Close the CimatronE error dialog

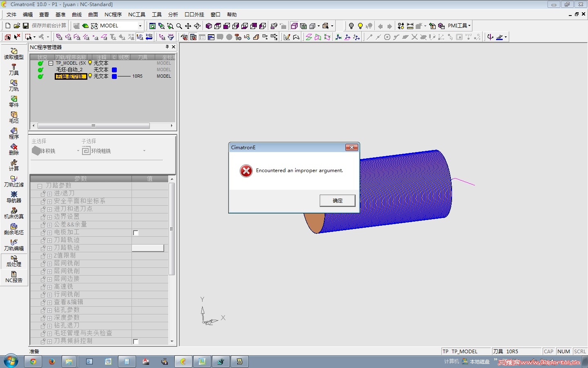tap(351, 147)
